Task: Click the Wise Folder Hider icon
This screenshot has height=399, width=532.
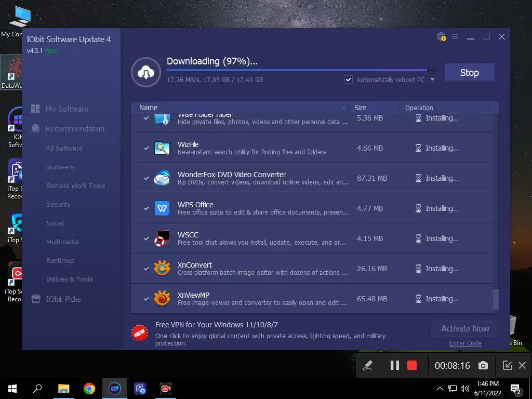Action: (162, 119)
